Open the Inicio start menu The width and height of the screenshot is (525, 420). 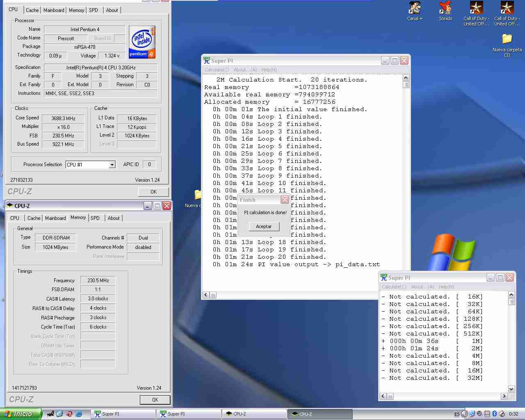coord(21,414)
